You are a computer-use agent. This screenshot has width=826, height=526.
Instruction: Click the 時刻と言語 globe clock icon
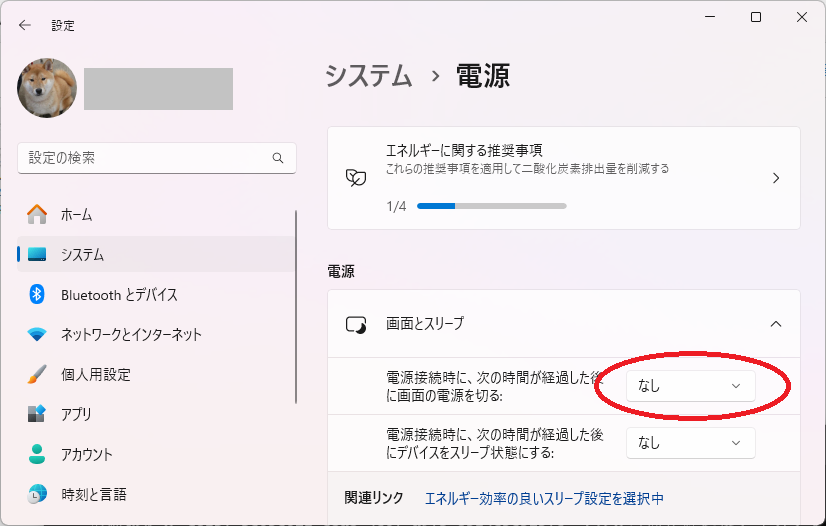point(37,494)
